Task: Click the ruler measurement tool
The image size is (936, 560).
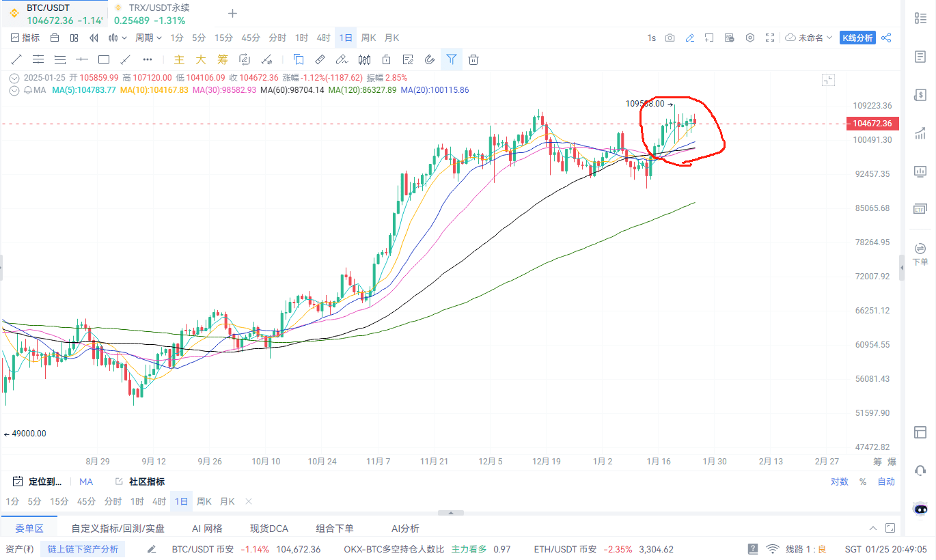Action: [x=320, y=59]
